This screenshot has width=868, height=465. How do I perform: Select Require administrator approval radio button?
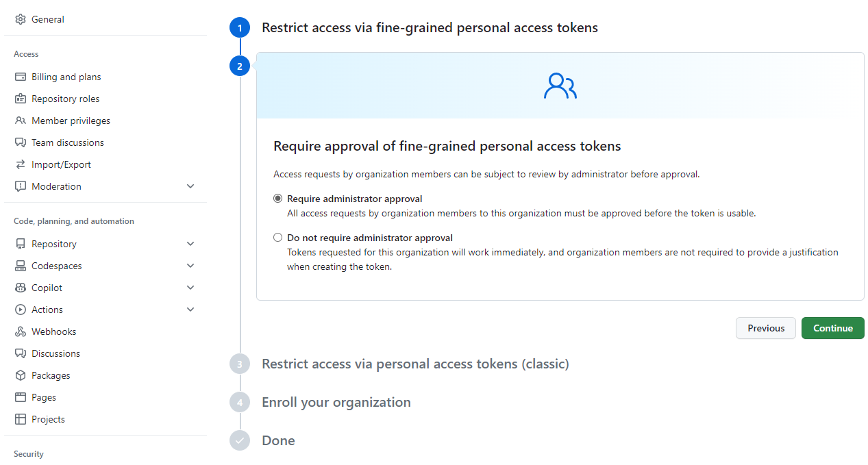277,199
